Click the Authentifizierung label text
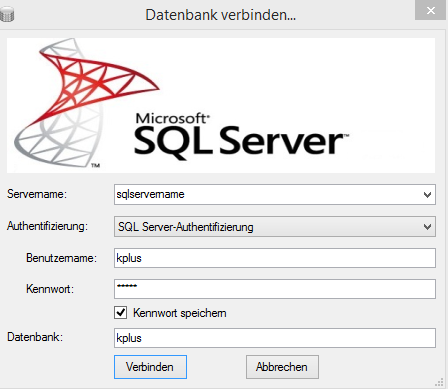448x389 pixels. point(47,226)
